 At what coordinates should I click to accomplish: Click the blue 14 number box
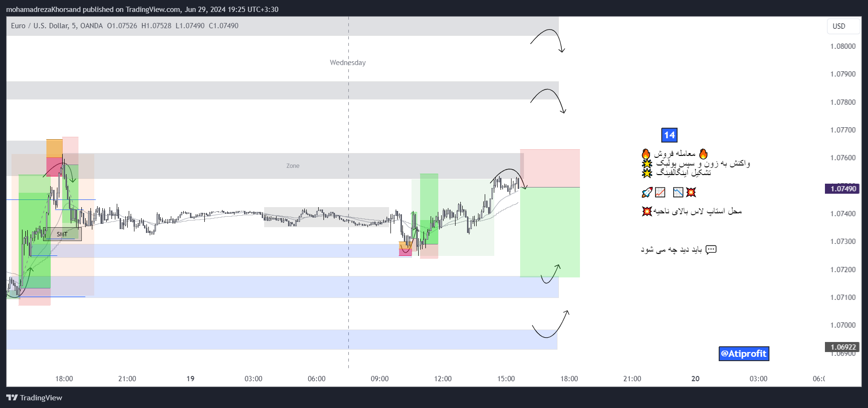tap(669, 135)
